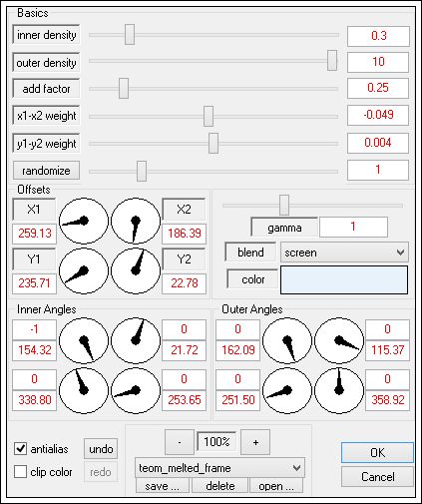Click the outer density slider handle
Screen dimensions: 422x504
click(332, 61)
